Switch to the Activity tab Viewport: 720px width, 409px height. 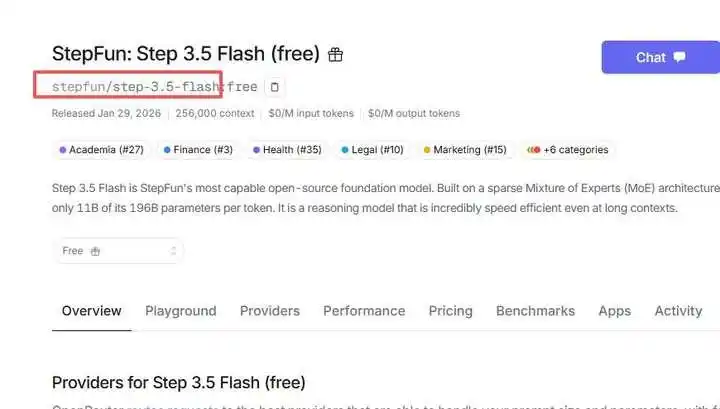click(678, 311)
